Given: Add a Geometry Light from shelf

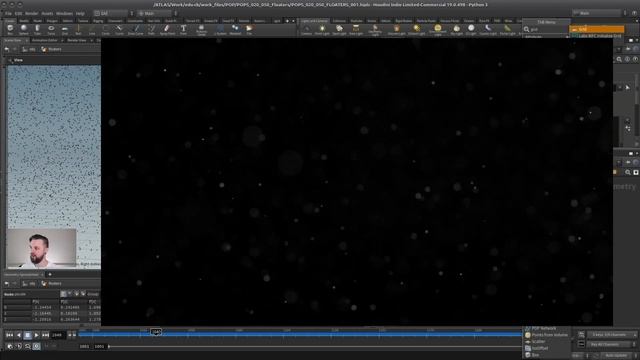Looking at the screenshot, I should [375, 30].
